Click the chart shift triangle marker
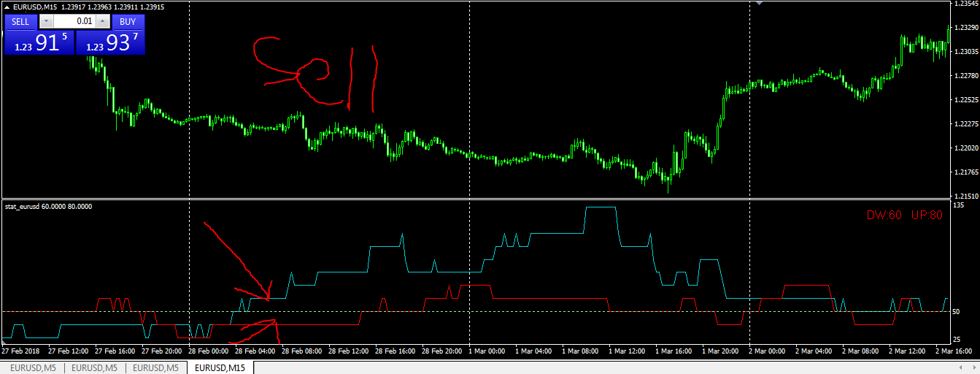This screenshot has width=980, height=374. point(760,4)
